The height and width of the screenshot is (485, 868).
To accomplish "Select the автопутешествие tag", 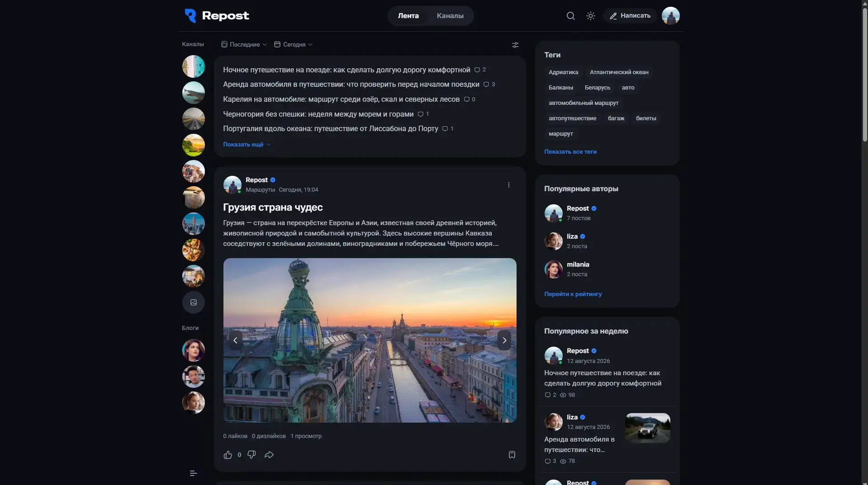I will click(572, 118).
